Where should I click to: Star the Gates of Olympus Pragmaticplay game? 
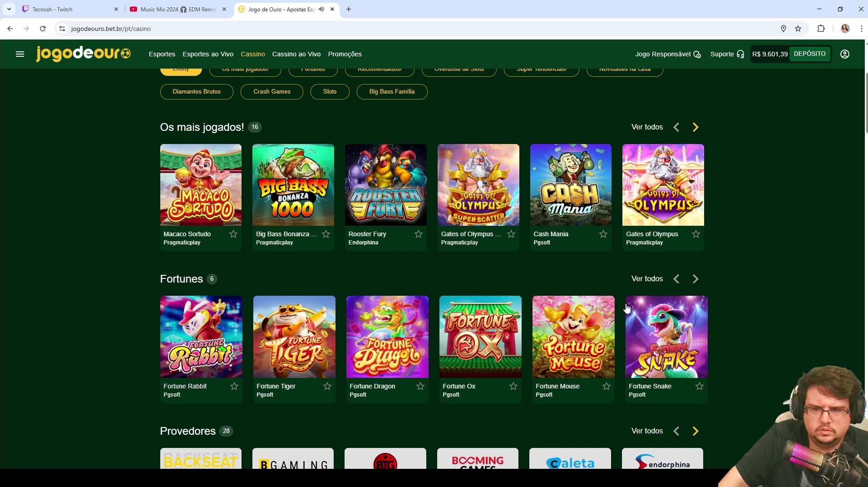click(x=696, y=234)
